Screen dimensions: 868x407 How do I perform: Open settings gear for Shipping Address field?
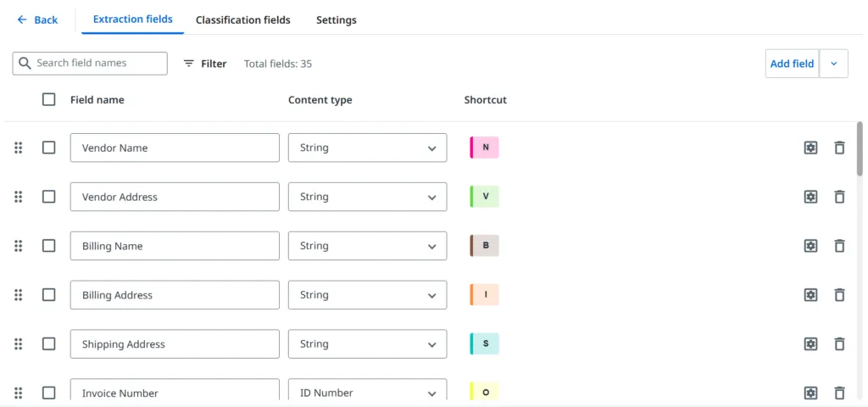coord(810,344)
